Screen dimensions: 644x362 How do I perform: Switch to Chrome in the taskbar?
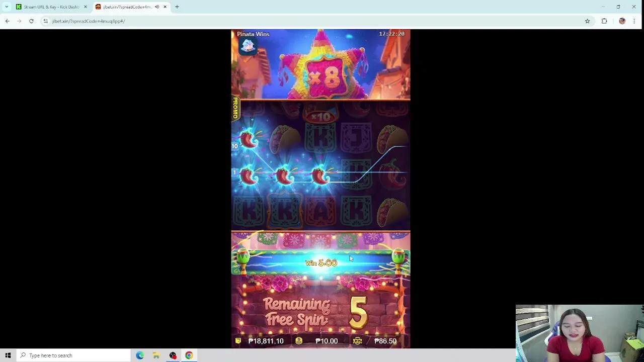tap(189, 355)
